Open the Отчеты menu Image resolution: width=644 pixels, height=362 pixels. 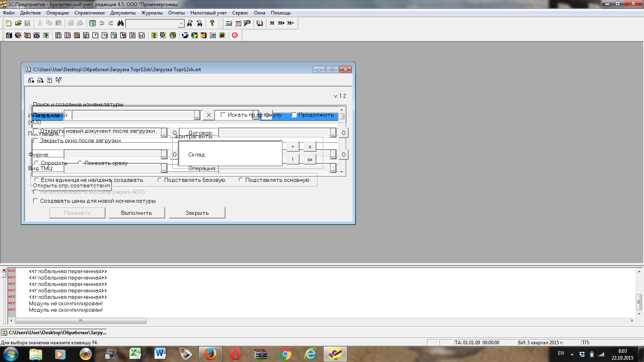pyautogui.click(x=176, y=13)
